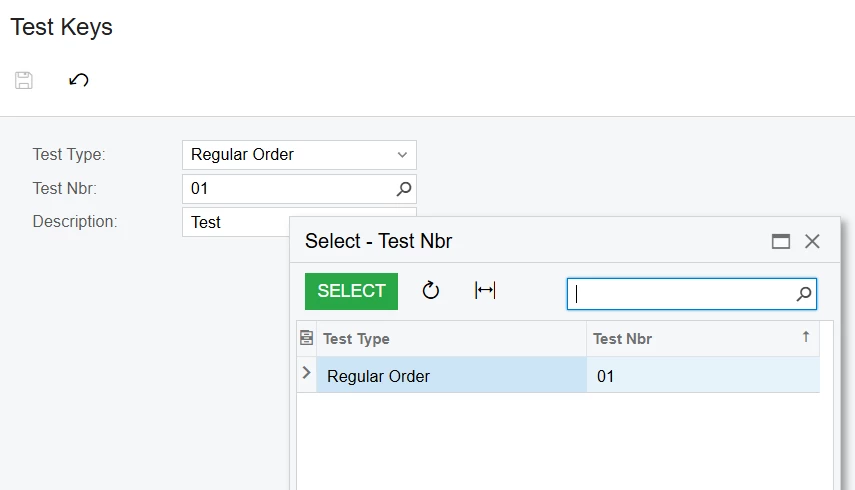Maximize the Select - Test Nbr dialog

781,241
